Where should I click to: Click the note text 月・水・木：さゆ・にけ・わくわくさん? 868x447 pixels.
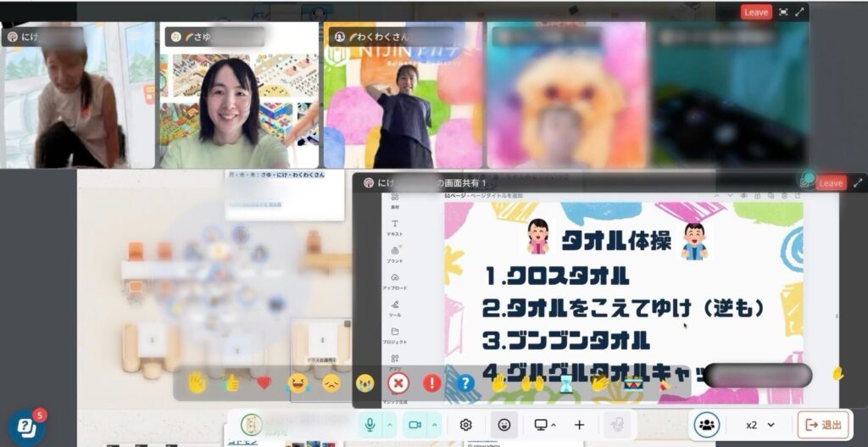pos(275,175)
